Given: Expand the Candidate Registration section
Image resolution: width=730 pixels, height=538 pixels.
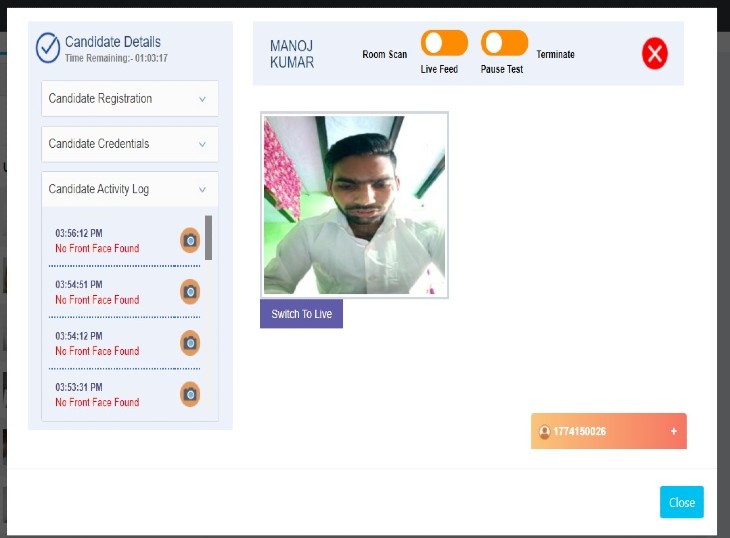Looking at the screenshot, I should pos(130,99).
